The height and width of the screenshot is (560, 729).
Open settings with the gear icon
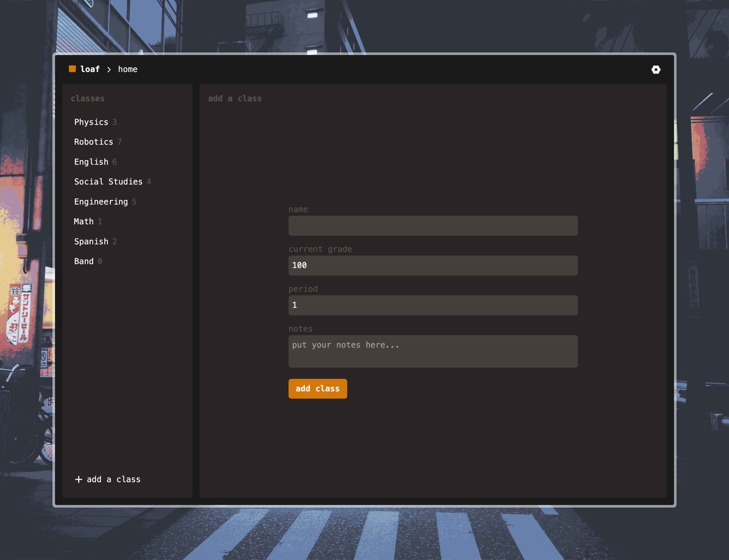click(x=656, y=69)
